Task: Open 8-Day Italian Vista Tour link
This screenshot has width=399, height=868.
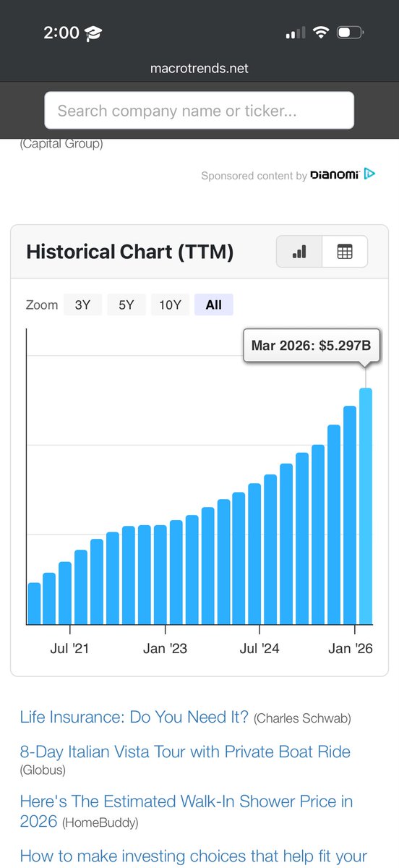Action: pos(185,752)
